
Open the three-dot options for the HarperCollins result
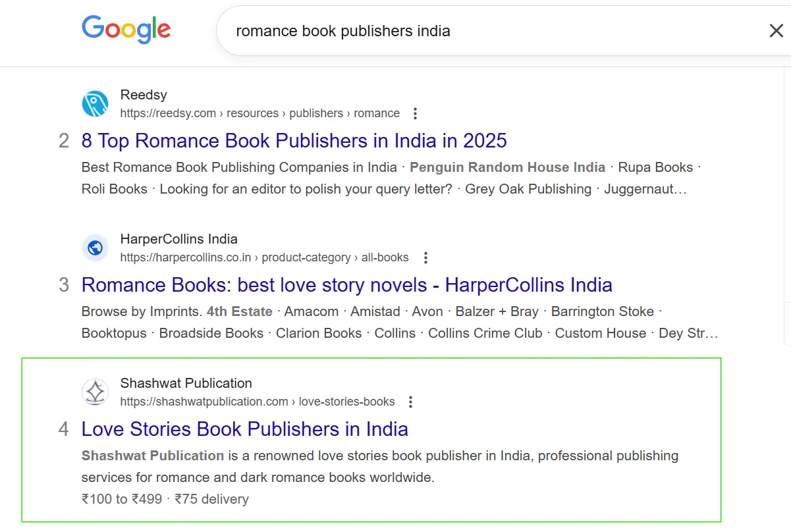click(x=425, y=258)
